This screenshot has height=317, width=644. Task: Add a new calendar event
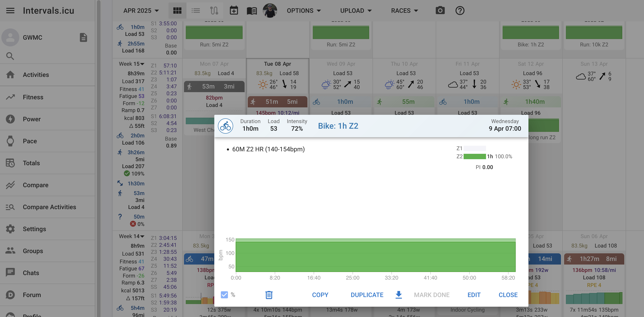[x=234, y=11]
